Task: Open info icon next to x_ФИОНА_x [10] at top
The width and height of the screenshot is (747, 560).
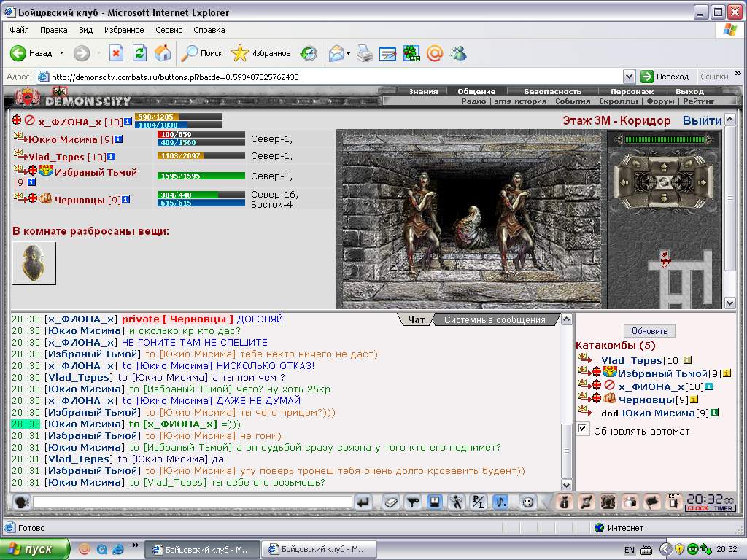Action: pos(128,122)
